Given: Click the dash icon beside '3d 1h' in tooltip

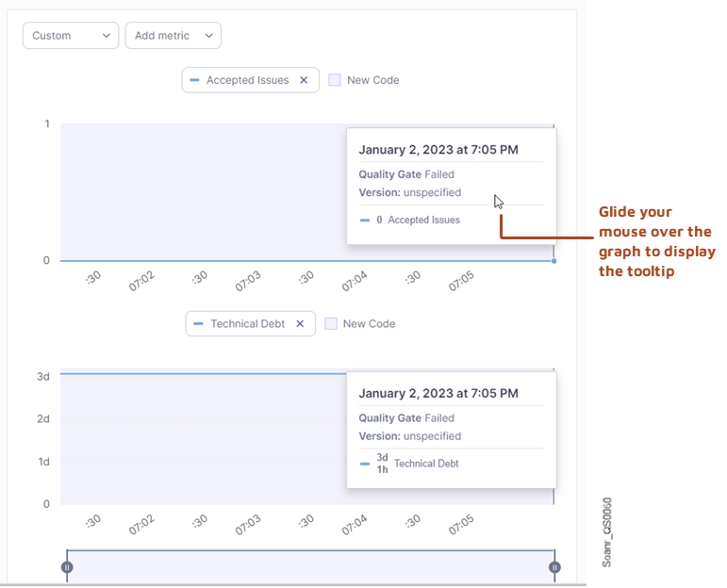Looking at the screenshot, I should click(x=365, y=464).
